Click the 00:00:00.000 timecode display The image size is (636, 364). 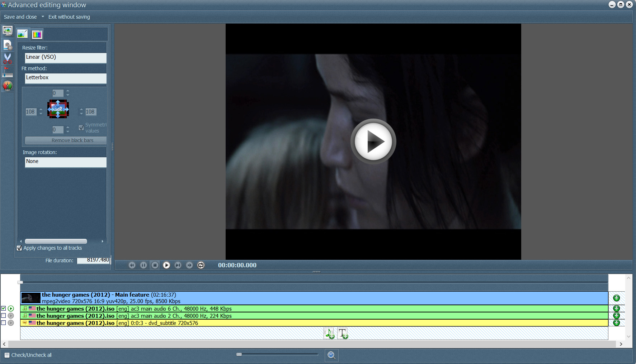click(237, 265)
